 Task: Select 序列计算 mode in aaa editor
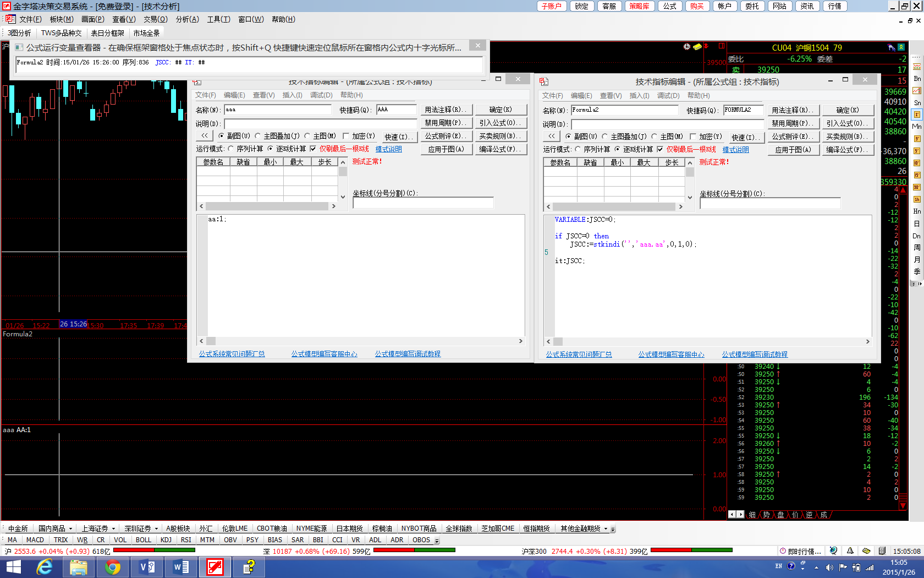pyautogui.click(x=231, y=149)
